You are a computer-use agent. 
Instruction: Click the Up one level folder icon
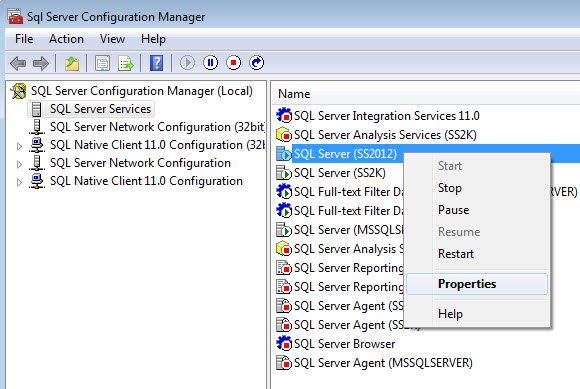pos(72,63)
